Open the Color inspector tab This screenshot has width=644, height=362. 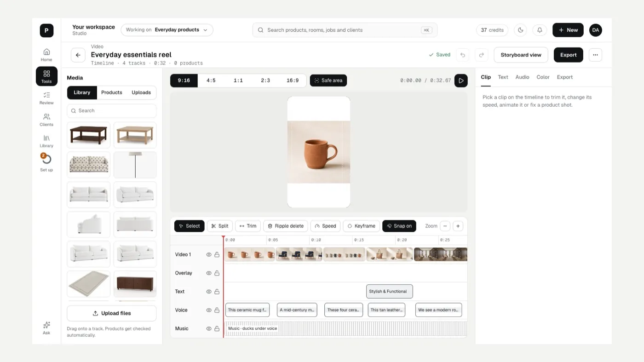coord(543,77)
